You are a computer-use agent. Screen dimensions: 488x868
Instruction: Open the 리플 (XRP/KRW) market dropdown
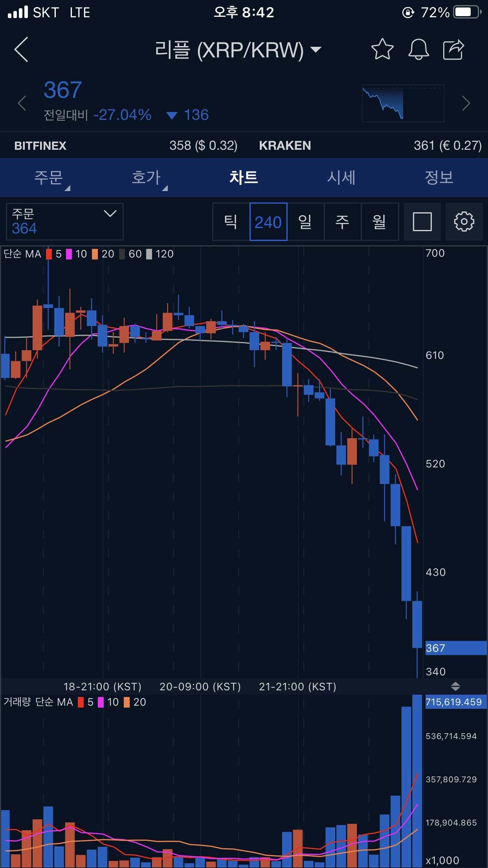238,50
